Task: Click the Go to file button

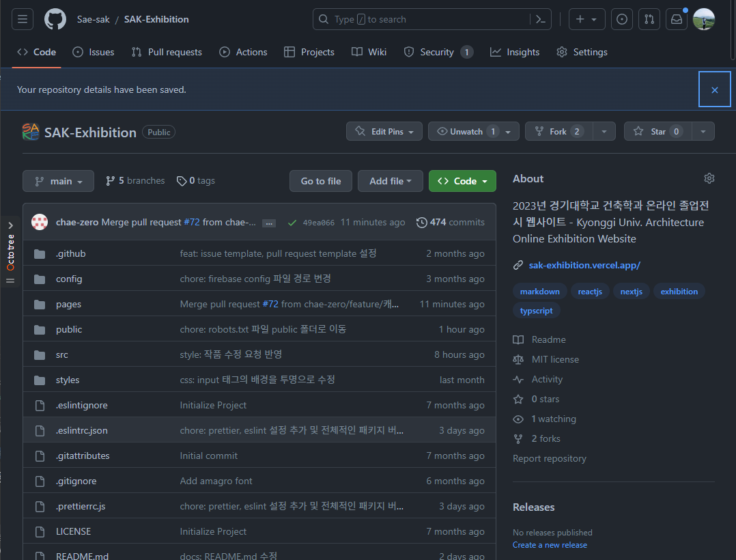Action: tap(321, 181)
